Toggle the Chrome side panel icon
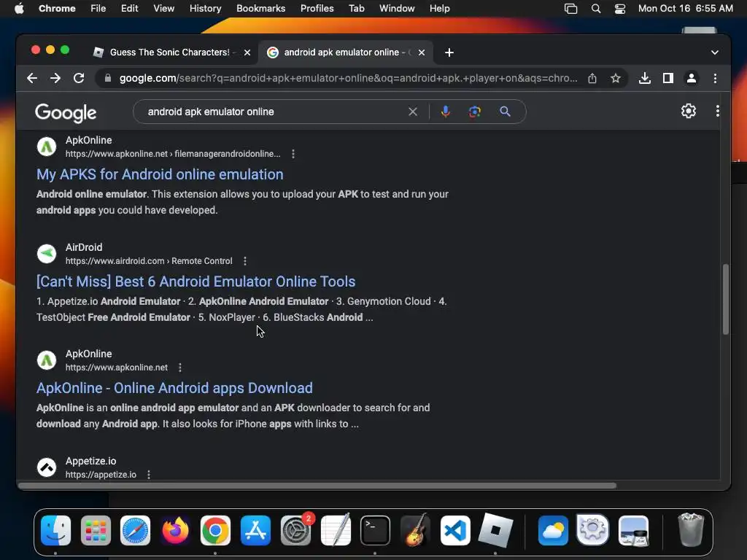Viewport: 747px width, 560px height. [668, 78]
